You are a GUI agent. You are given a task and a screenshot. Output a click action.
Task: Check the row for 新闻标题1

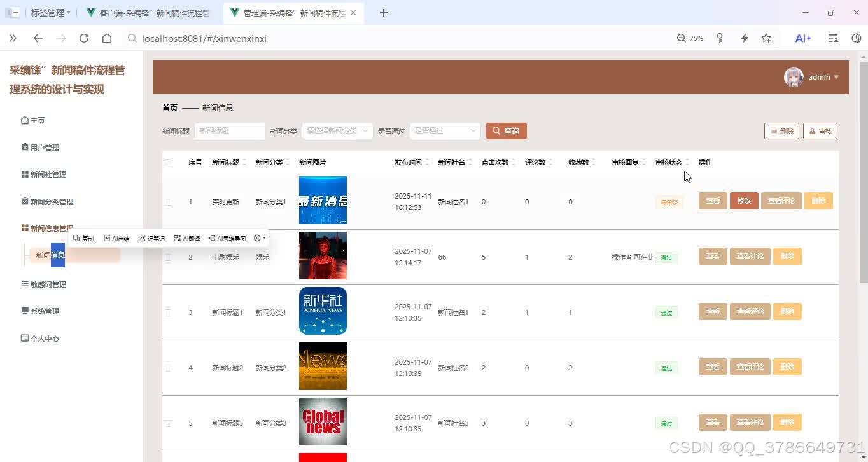(x=168, y=312)
